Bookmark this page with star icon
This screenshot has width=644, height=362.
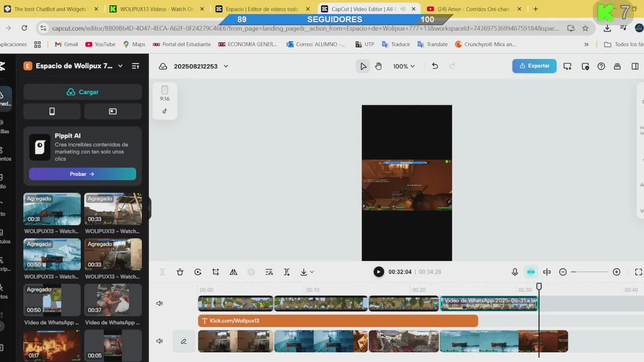[x=585, y=28]
